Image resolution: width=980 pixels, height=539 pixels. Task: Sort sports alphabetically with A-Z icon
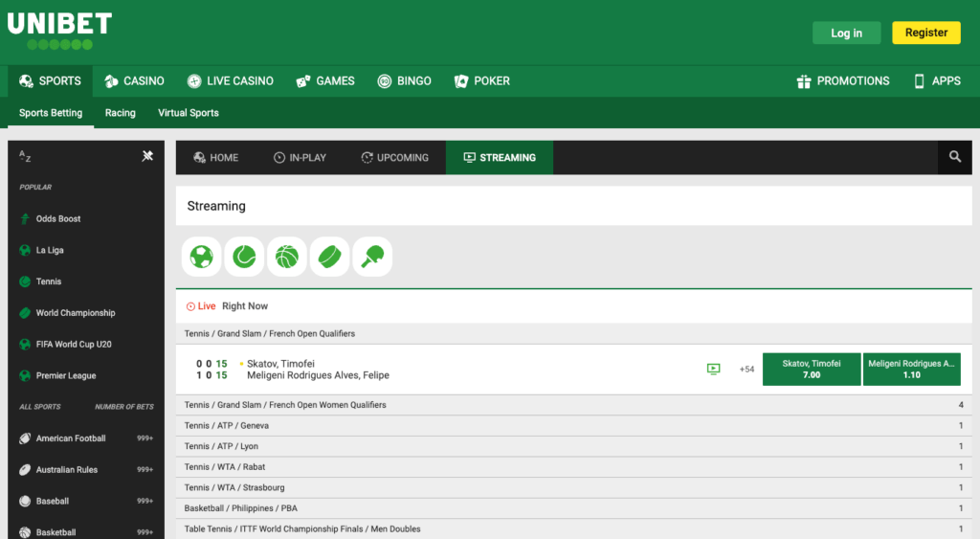tap(25, 156)
